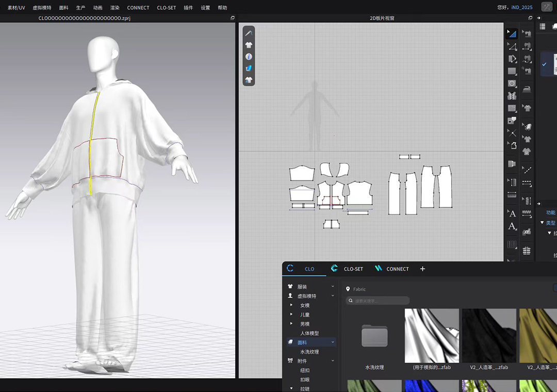557x392 pixels.
Task: Switch to the CLO-SET library tab
Action: [353, 269]
